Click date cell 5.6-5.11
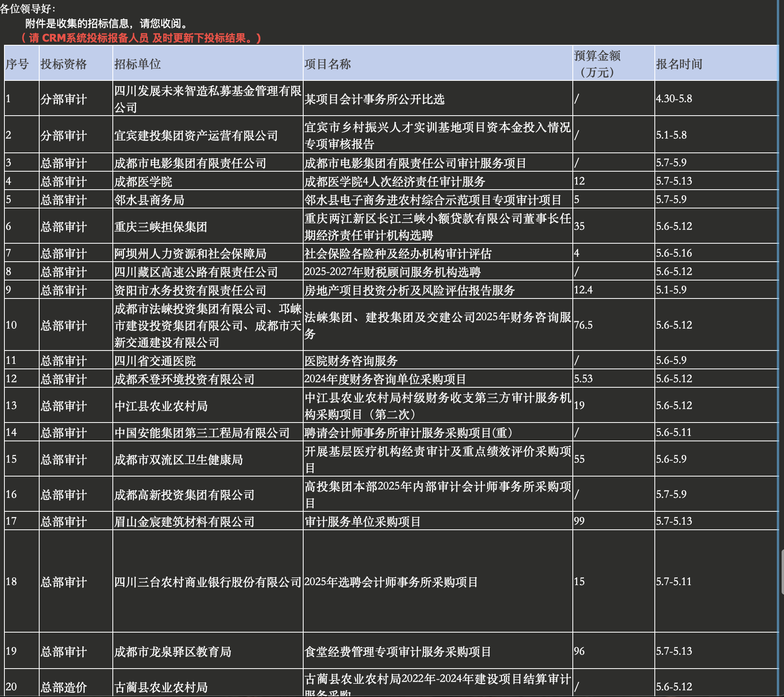 [x=716, y=432]
